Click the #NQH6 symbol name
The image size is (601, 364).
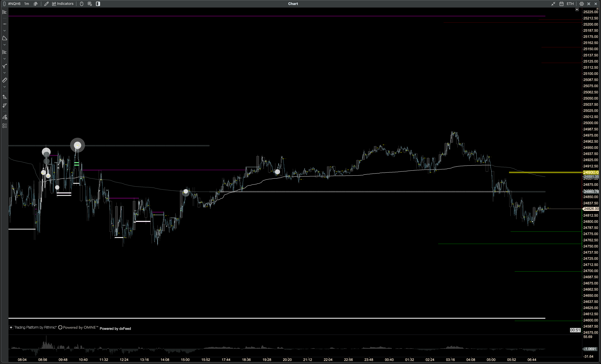(14, 4)
